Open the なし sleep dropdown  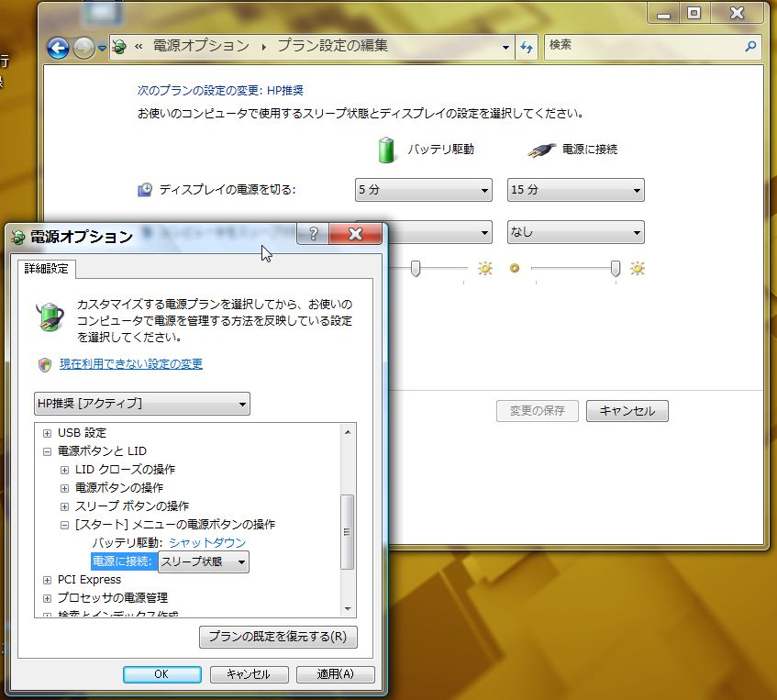(576, 232)
